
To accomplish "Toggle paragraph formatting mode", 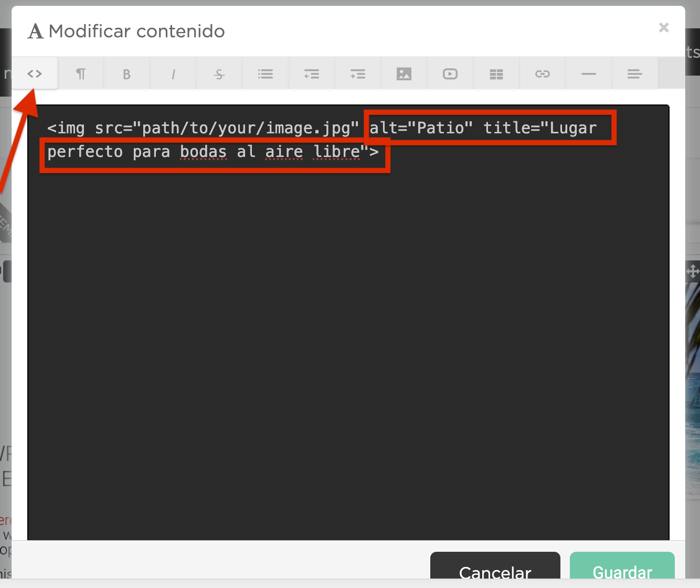I will 80,73.
